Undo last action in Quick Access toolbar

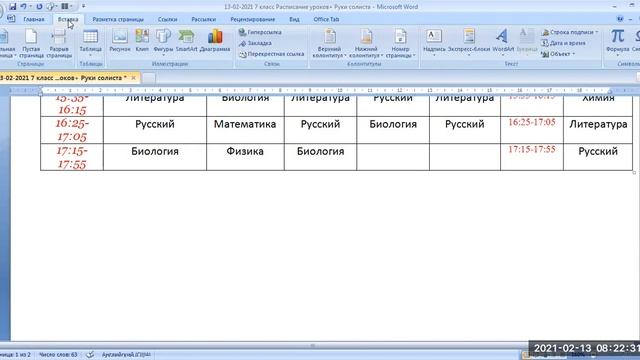point(23,7)
